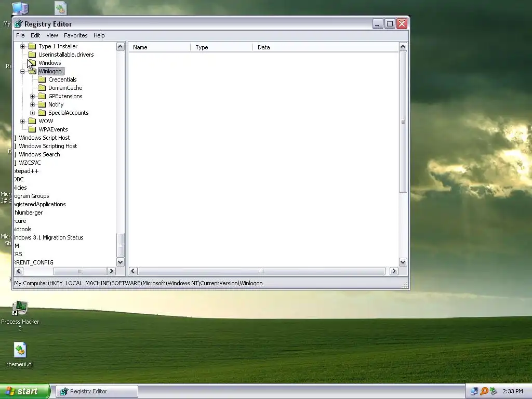
Task: Click the tray icon next to the clock
Action: tap(494, 391)
